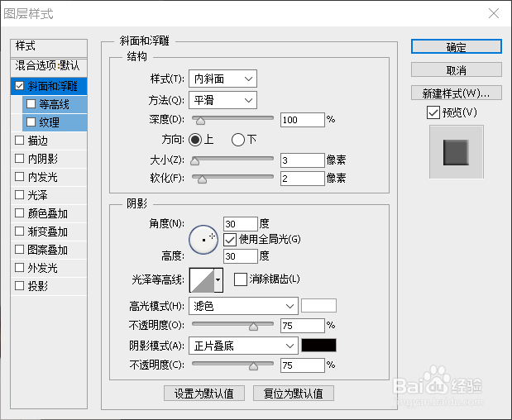The height and width of the screenshot is (420, 512).
Task: Open the 方法(Q) 平滑 dropdown
Action: (223, 100)
